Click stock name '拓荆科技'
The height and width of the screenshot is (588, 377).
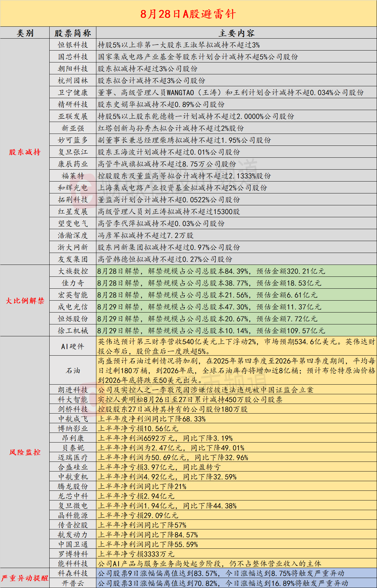tap(73, 200)
